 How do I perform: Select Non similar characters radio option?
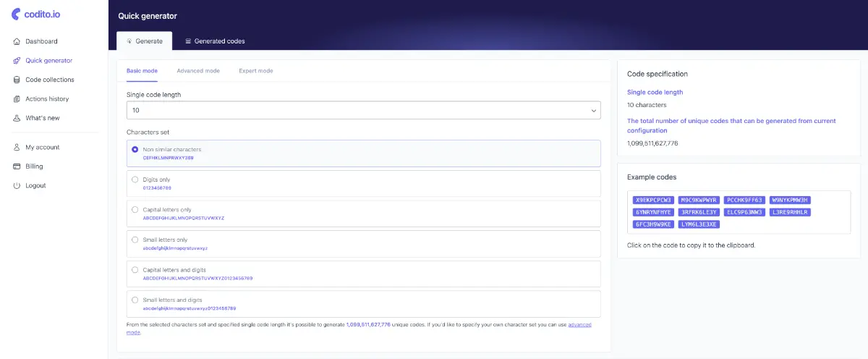(135, 149)
